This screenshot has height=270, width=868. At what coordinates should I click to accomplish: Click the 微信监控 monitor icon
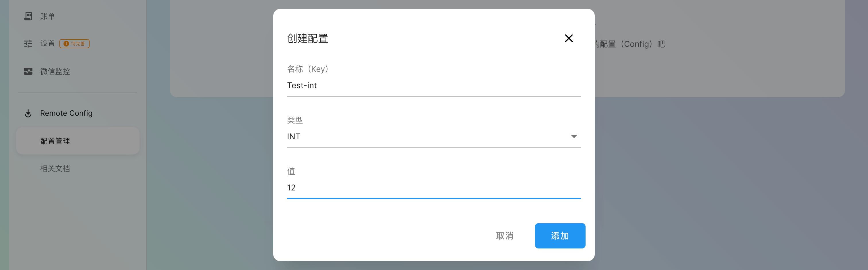pyautogui.click(x=28, y=72)
